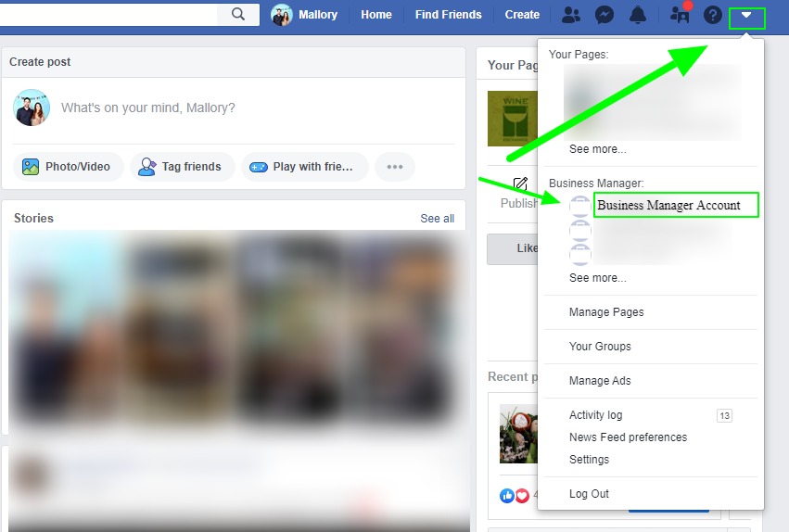
Task: Click the Business Manager Account avatar icon
Action: pos(579,206)
